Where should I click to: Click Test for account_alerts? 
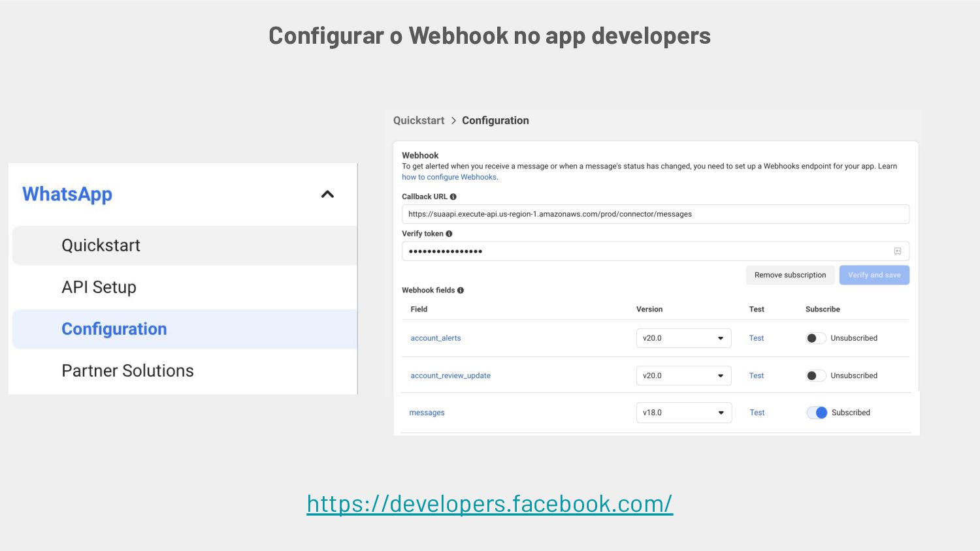tap(757, 338)
